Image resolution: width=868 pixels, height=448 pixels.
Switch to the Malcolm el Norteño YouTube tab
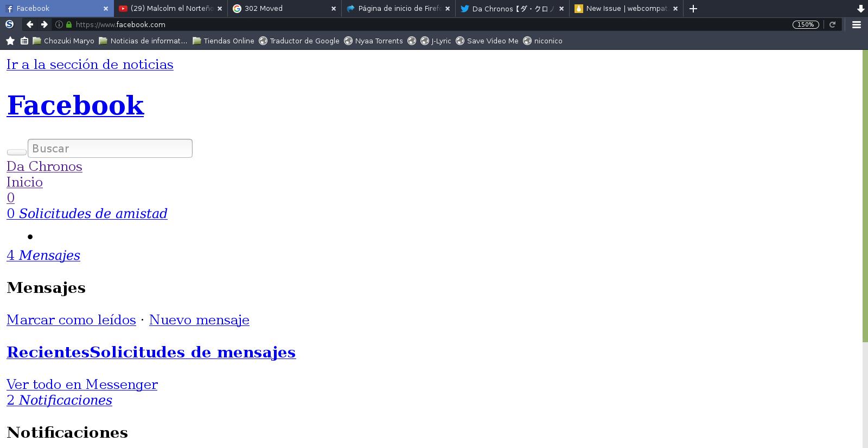click(x=171, y=9)
